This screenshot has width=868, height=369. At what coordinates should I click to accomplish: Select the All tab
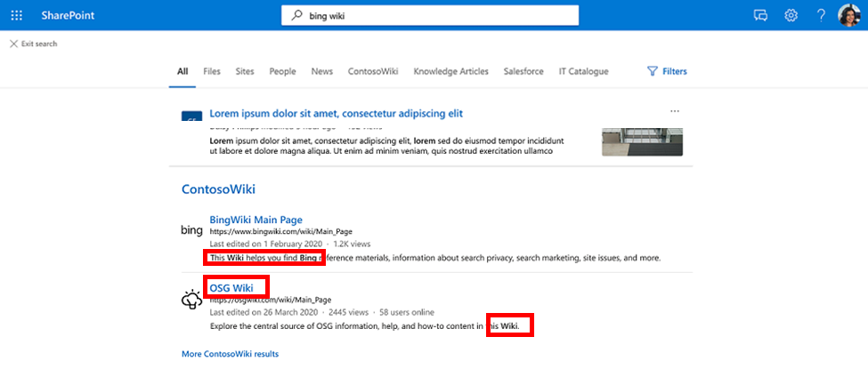tap(183, 71)
